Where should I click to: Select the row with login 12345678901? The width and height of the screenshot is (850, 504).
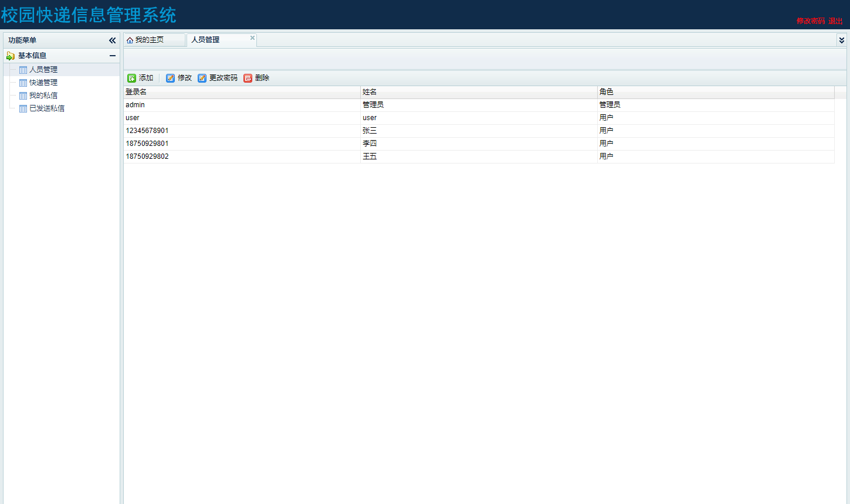479,131
